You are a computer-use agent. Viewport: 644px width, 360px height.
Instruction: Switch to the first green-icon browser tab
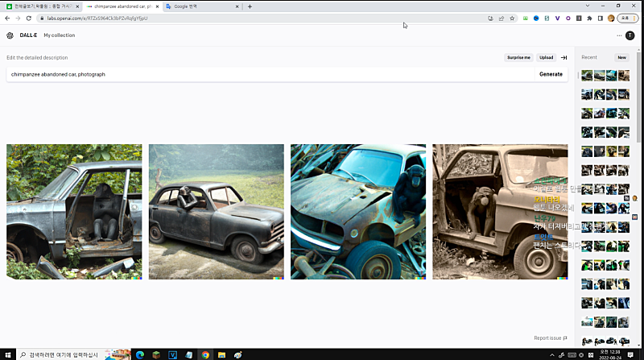[41, 6]
